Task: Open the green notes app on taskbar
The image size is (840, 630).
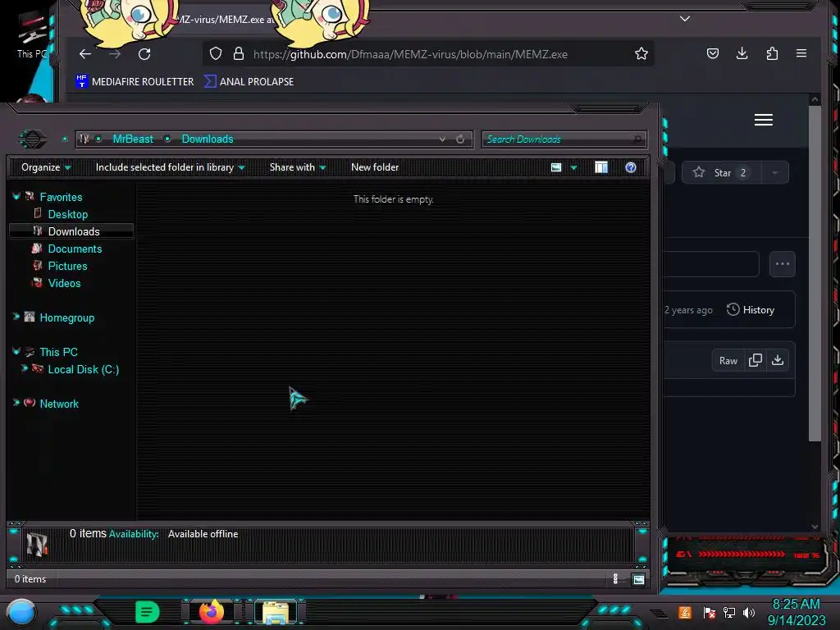Action: click(148, 612)
